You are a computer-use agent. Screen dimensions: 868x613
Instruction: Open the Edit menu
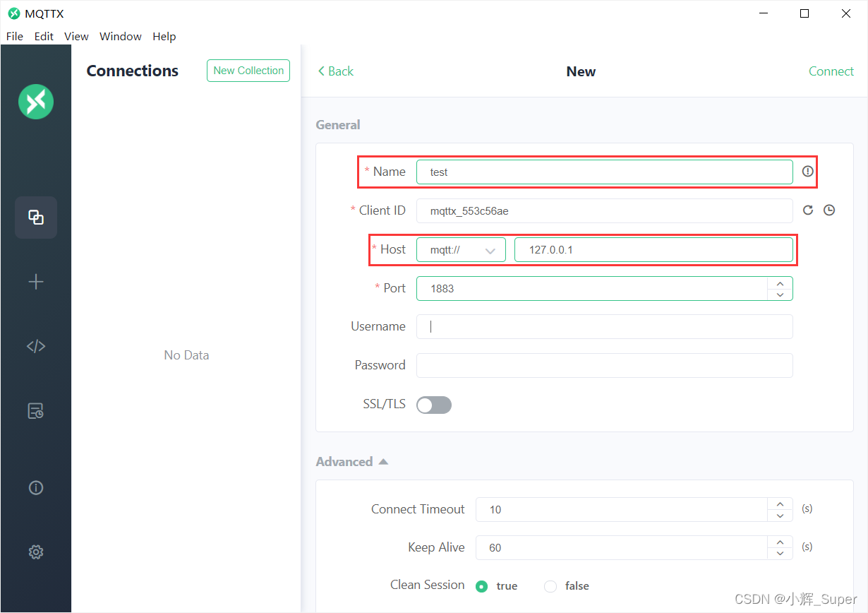pyautogui.click(x=44, y=36)
